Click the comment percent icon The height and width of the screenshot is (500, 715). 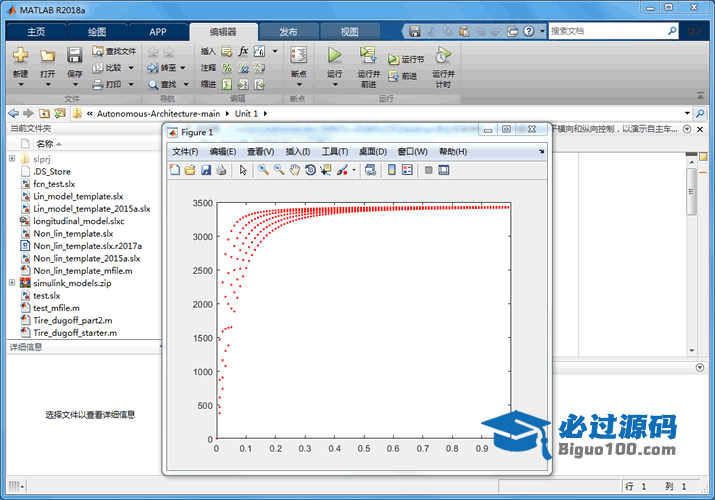[227, 68]
